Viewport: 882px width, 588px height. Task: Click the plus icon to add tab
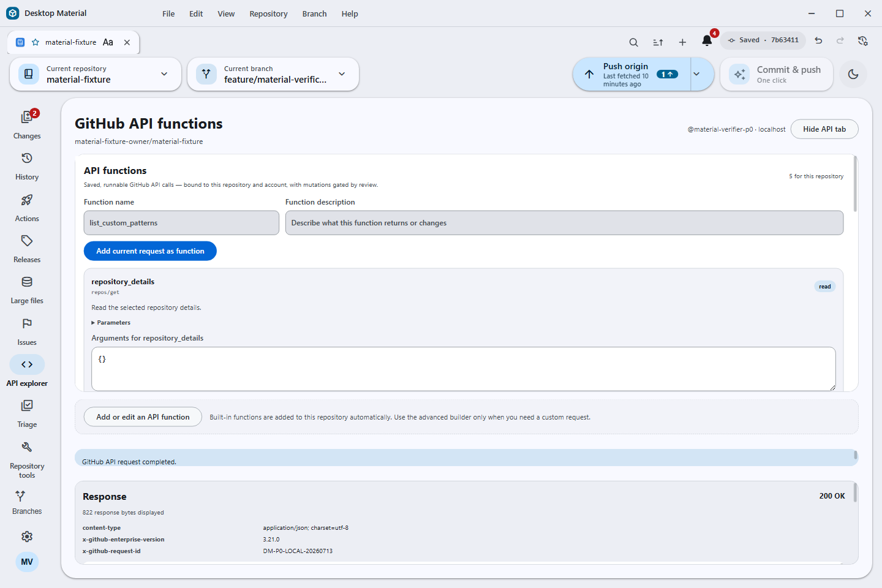click(682, 42)
